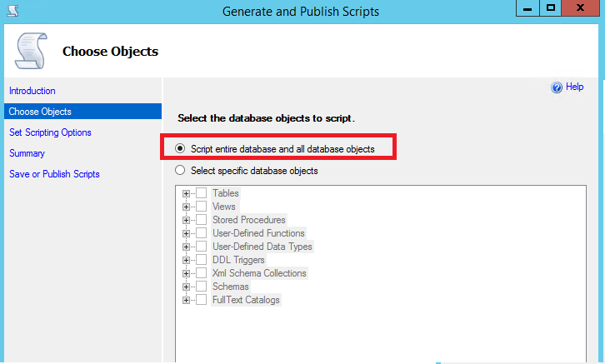
Task: Enable the Schemas checkbox
Action: point(201,287)
